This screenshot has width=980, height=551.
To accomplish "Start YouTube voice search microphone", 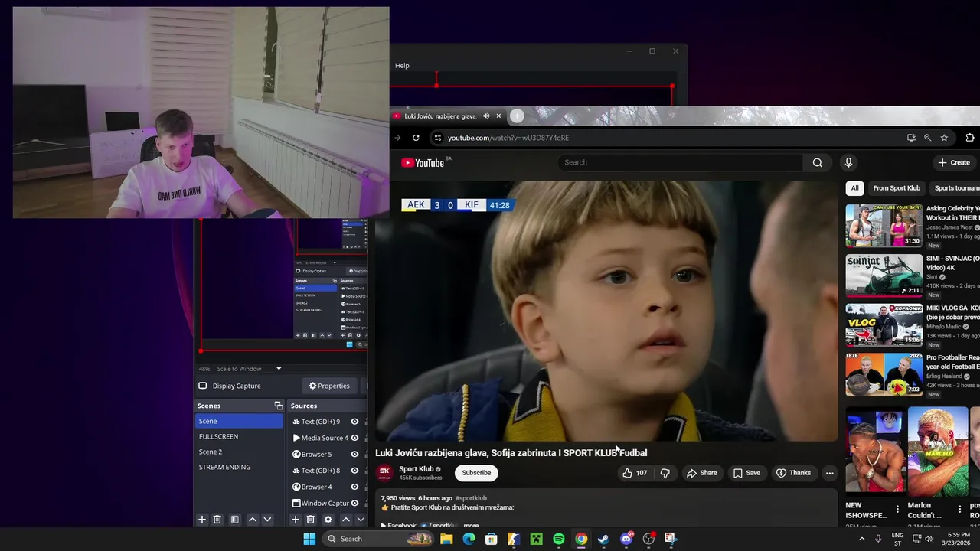I will 848,162.
